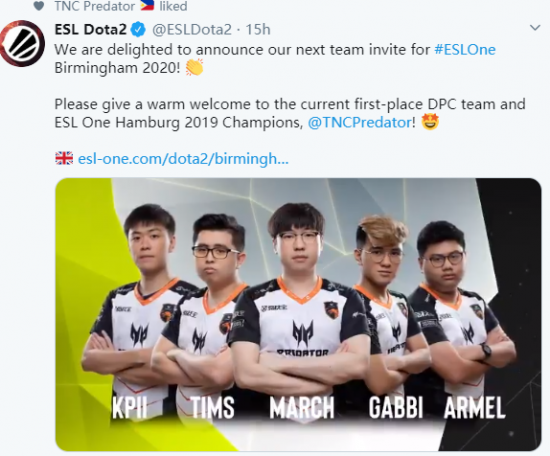Click the Philippines flag emoji
This screenshot has height=456, width=550.
tap(147, 5)
